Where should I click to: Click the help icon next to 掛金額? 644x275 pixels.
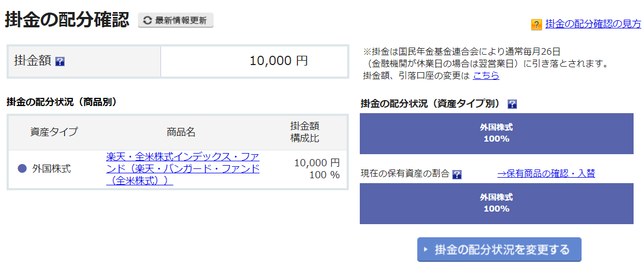pyautogui.click(x=60, y=62)
